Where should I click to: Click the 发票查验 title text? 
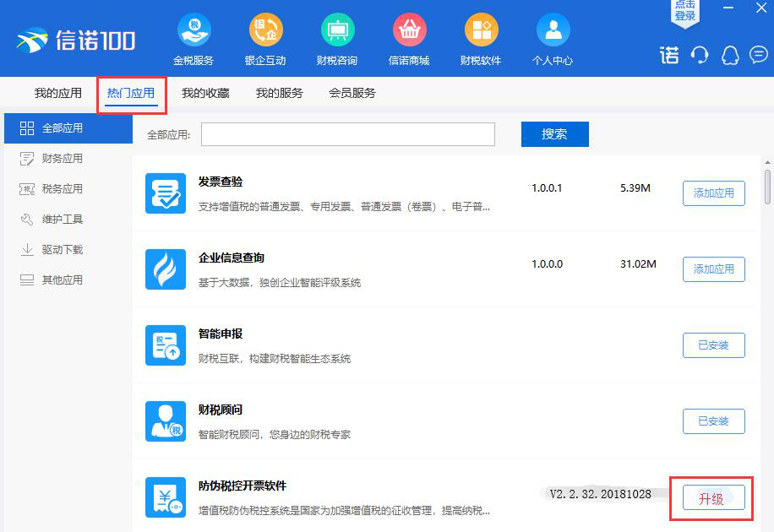click(221, 182)
